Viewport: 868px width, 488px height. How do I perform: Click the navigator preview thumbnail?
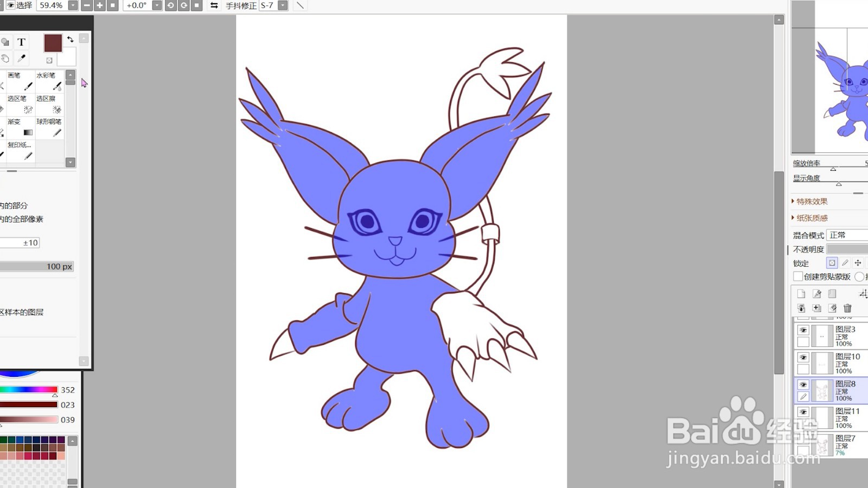pyautogui.click(x=830, y=77)
